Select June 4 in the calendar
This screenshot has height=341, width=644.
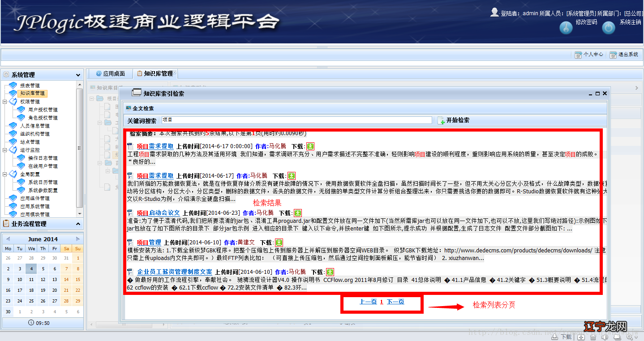[x=31, y=269]
